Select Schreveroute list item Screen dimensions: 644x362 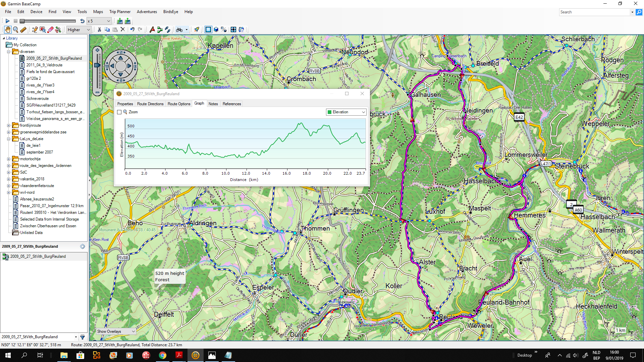[x=37, y=99]
